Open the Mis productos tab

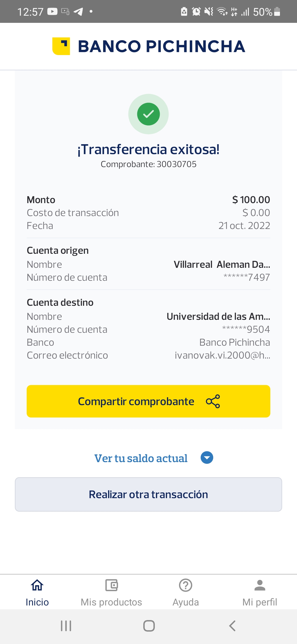click(111, 592)
